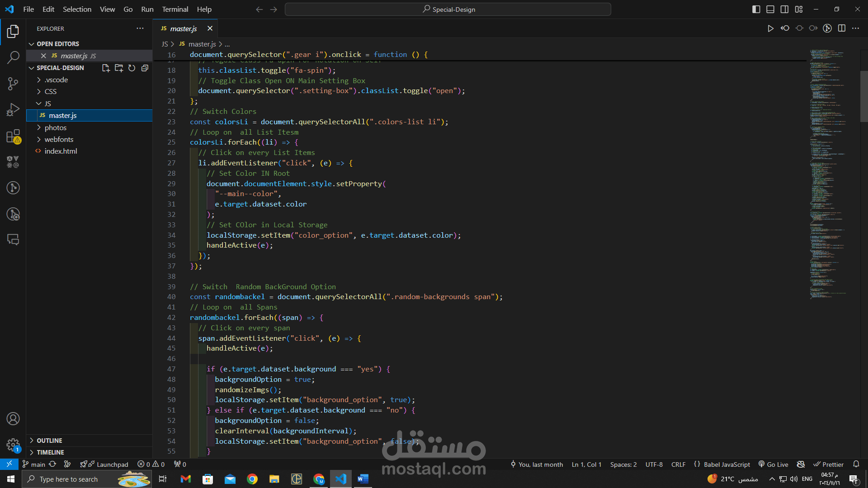
Task: Split the editor to the right
Action: (842, 28)
